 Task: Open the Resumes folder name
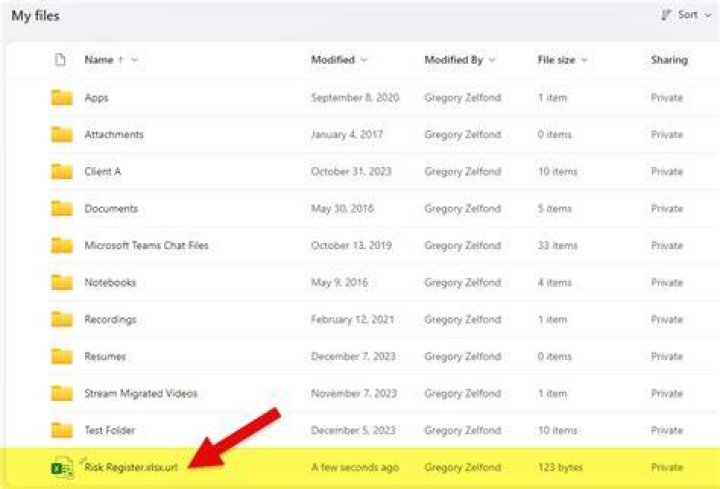pos(105,356)
